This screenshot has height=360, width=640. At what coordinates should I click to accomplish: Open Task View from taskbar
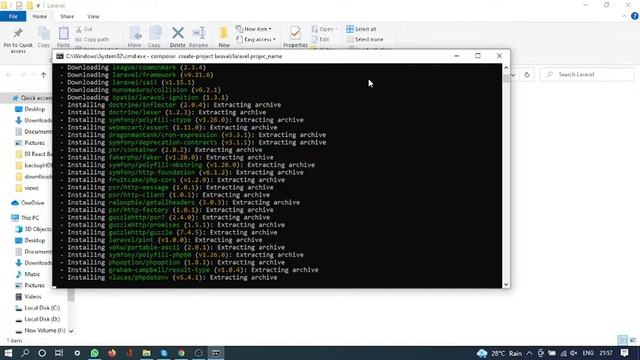click(59, 353)
